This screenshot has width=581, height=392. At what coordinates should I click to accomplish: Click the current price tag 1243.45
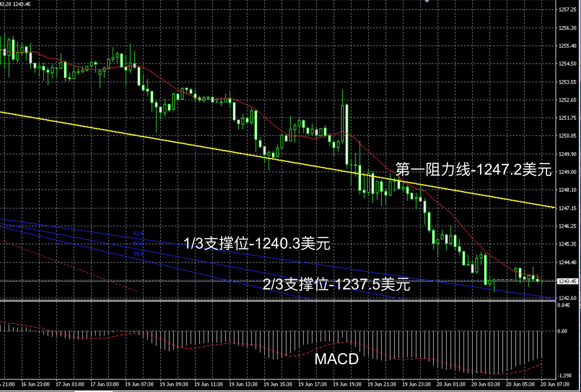(x=567, y=281)
